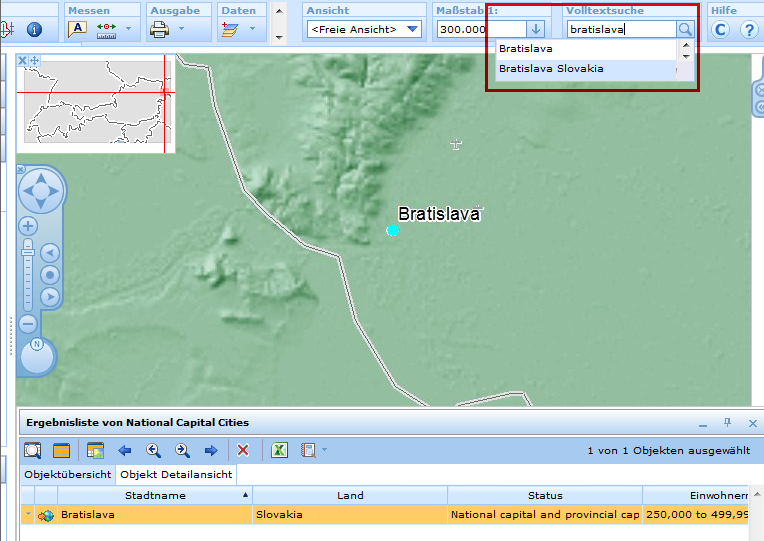Remove selected object with red X icon
This screenshot has height=541, width=764.
(243, 450)
